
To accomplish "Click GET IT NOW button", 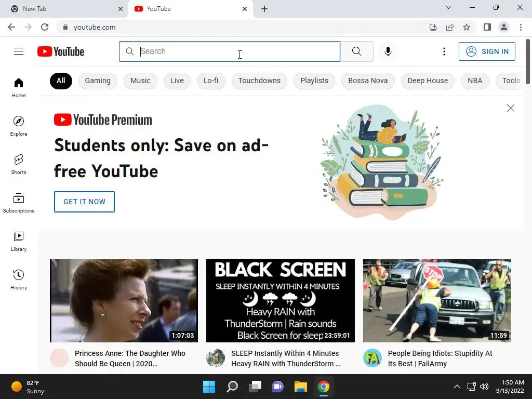I will [85, 202].
